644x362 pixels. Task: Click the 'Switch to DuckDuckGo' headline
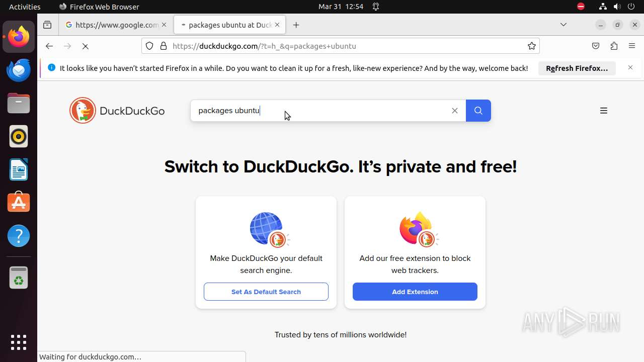341,166
